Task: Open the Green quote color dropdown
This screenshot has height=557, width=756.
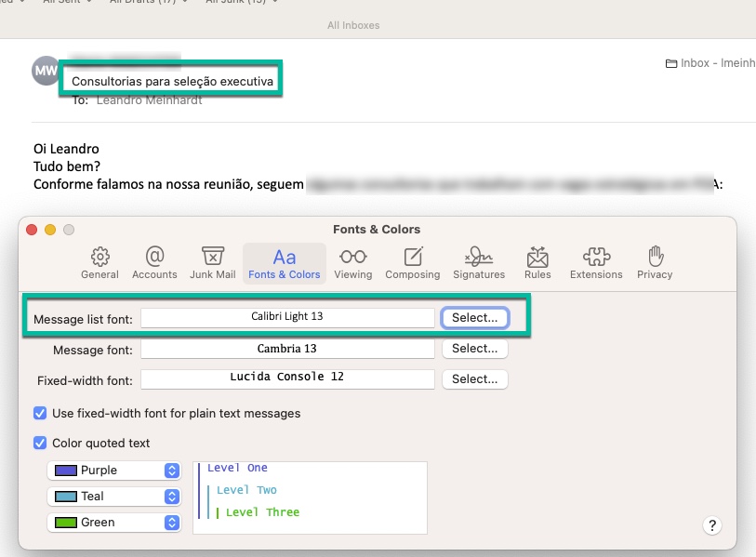Action: coord(114,523)
